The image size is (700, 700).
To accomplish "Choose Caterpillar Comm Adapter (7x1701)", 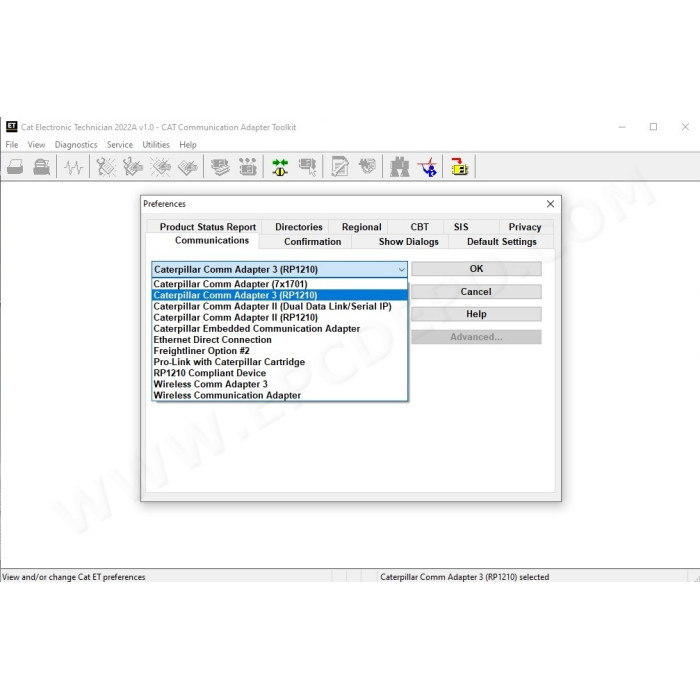I will 279,284.
